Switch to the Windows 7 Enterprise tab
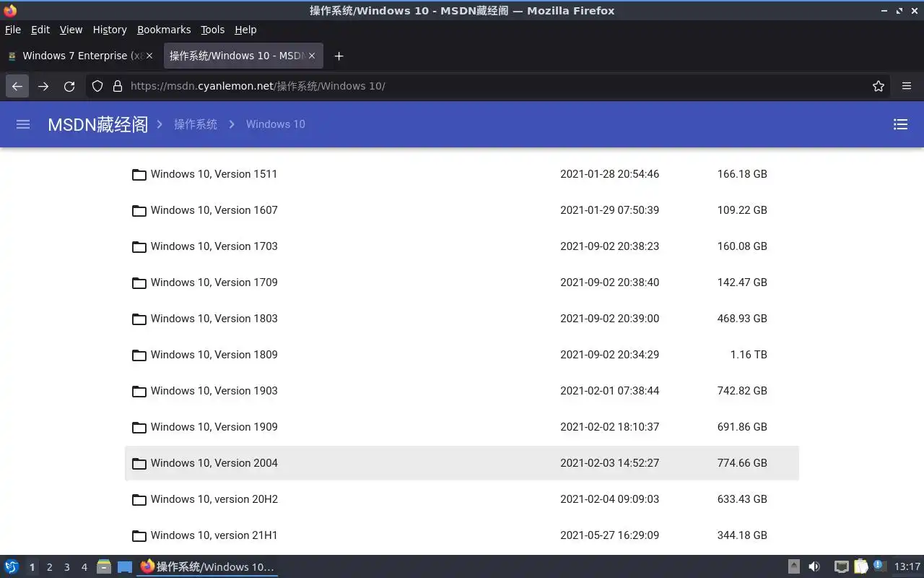Image resolution: width=924 pixels, height=578 pixels. pos(80,56)
